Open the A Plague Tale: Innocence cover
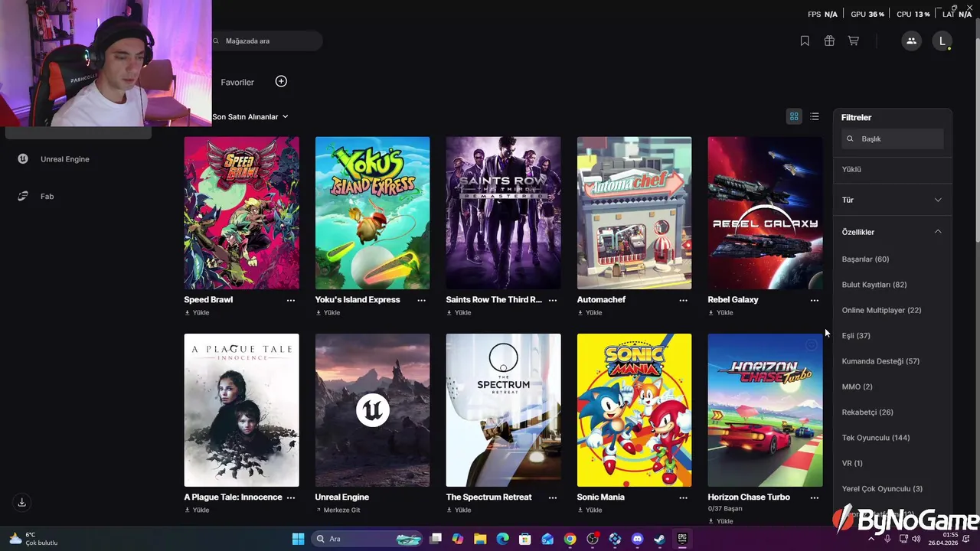The width and height of the screenshot is (980, 551). [242, 410]
